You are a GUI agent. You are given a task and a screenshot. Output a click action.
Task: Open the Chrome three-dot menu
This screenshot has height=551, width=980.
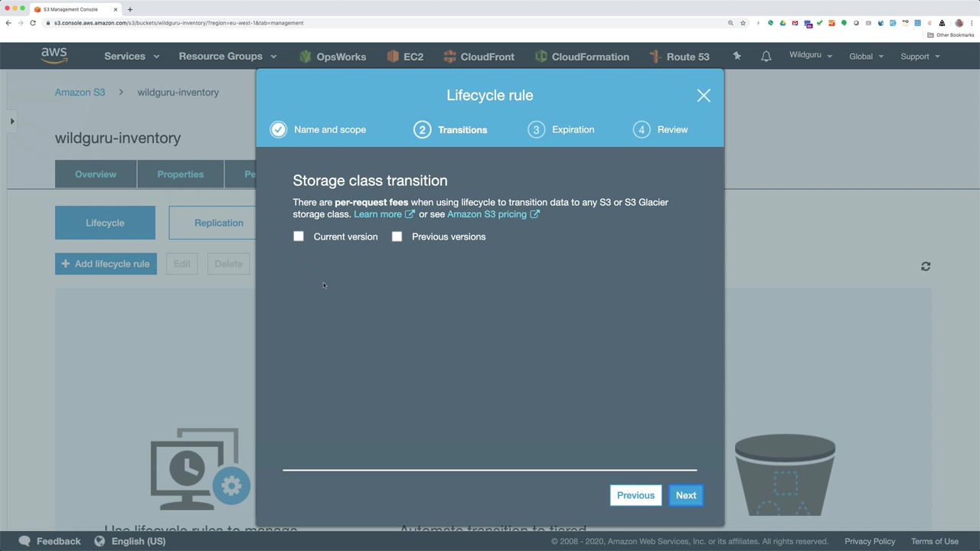972,23
